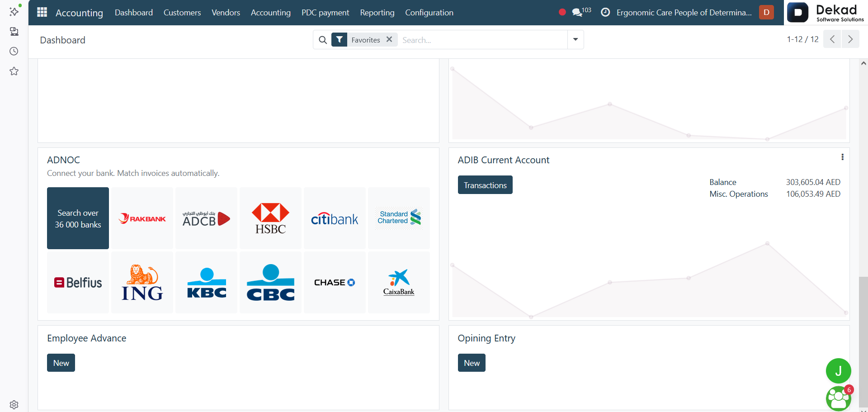Click the Dekad Software Solutions logo
868x412 pixels.
pyautogui.click(x=826, y=12)
